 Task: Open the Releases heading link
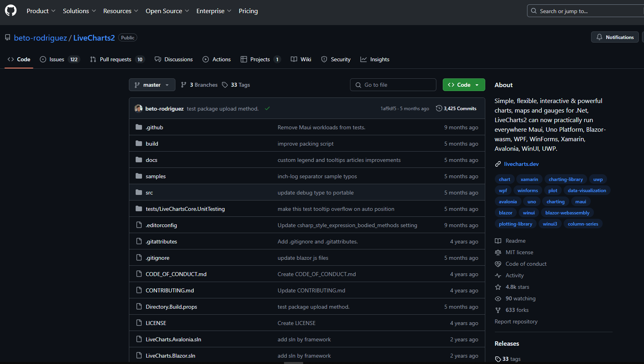click(x=507, y=344)
